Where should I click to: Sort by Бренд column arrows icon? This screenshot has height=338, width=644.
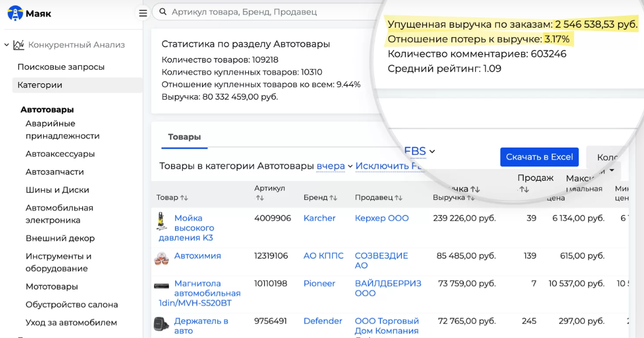click(x=333, y=198)
